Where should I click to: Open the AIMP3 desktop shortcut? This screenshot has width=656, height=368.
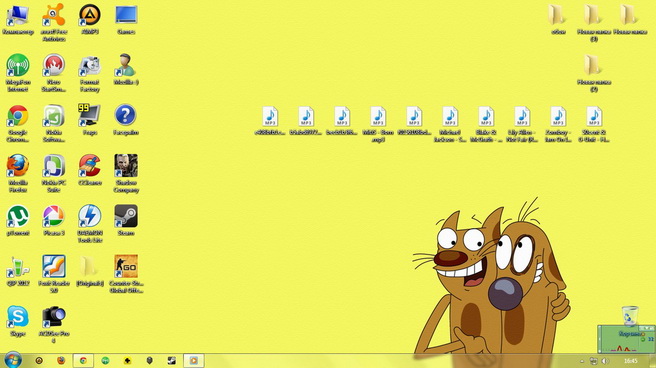90,20
